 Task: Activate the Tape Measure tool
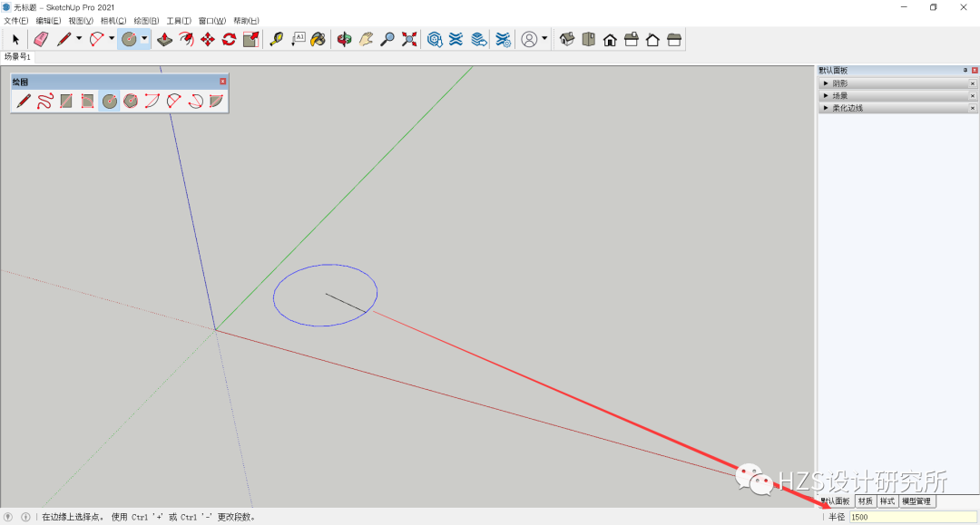point(276,39)
